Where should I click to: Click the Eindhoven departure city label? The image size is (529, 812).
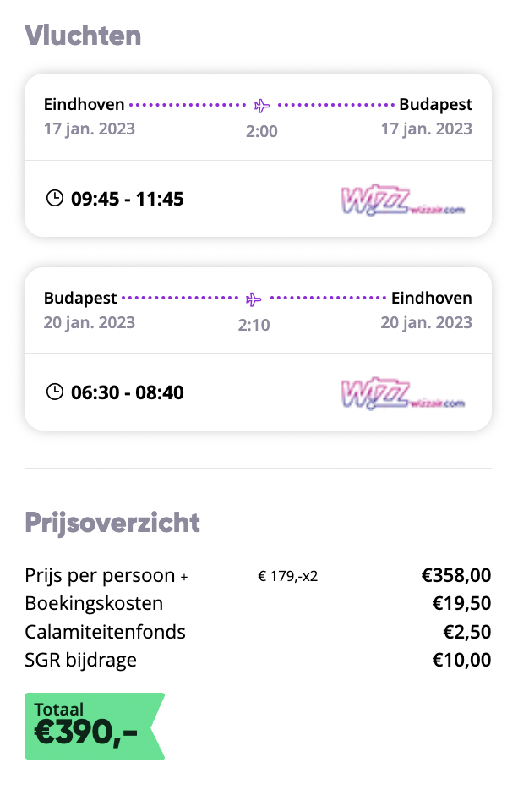[x=84, y=104]
